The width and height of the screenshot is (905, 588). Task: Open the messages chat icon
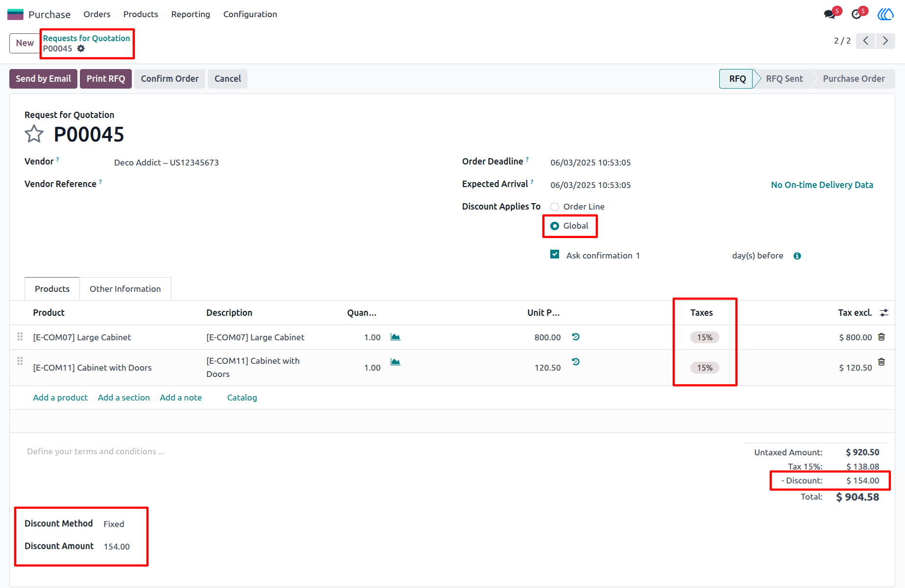[x=830, y=14]
